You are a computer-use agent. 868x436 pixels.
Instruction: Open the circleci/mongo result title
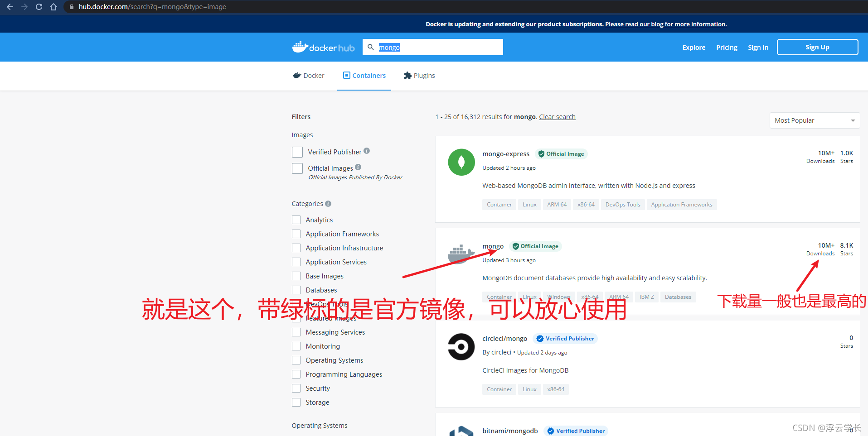(x=504, y=339)
